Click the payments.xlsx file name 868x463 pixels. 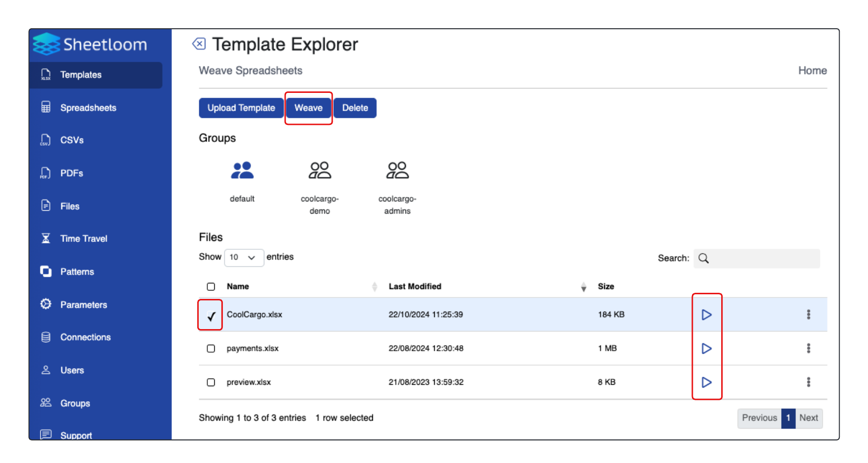tap(253, 348)
